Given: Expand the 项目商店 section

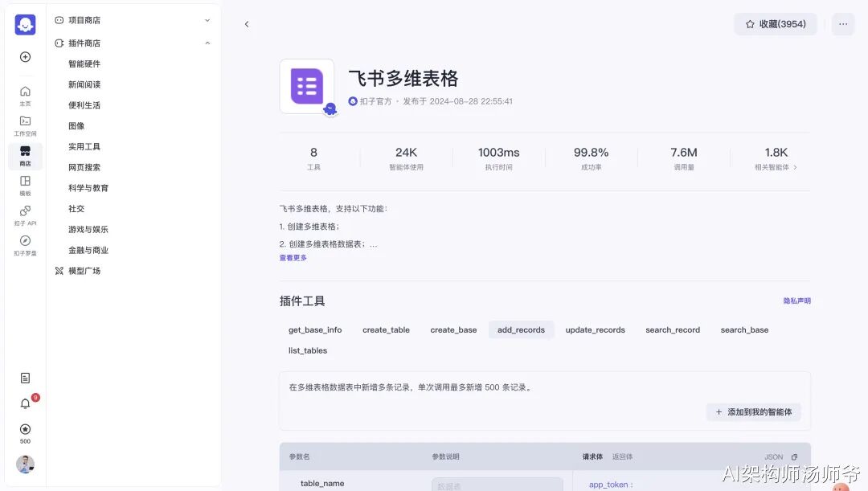Looking at the screenshot, I should point(207,20).
